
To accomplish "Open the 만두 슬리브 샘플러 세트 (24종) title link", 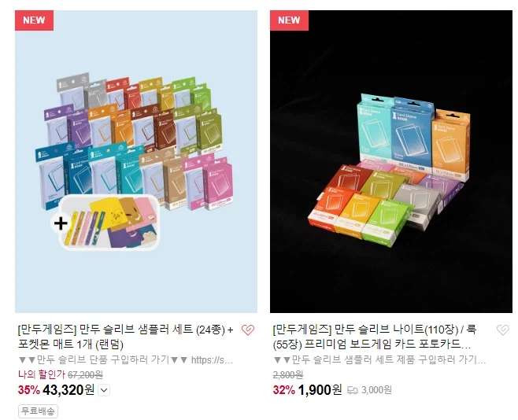I will 126,337.
